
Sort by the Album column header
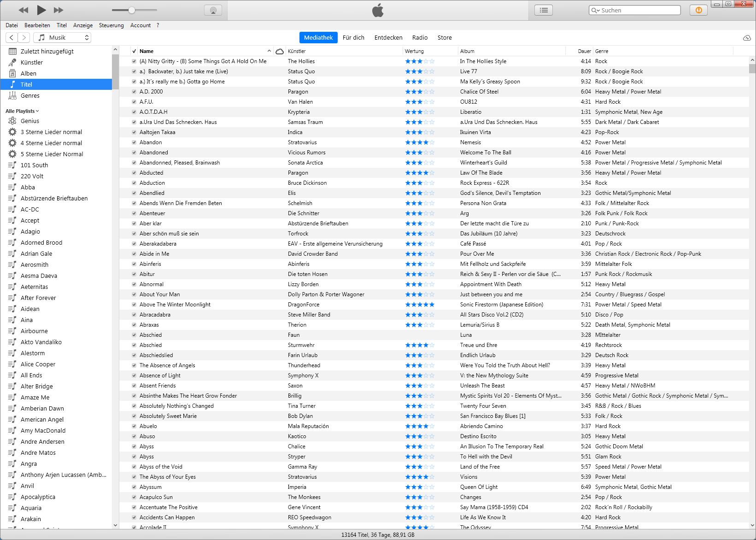[512, 51]
